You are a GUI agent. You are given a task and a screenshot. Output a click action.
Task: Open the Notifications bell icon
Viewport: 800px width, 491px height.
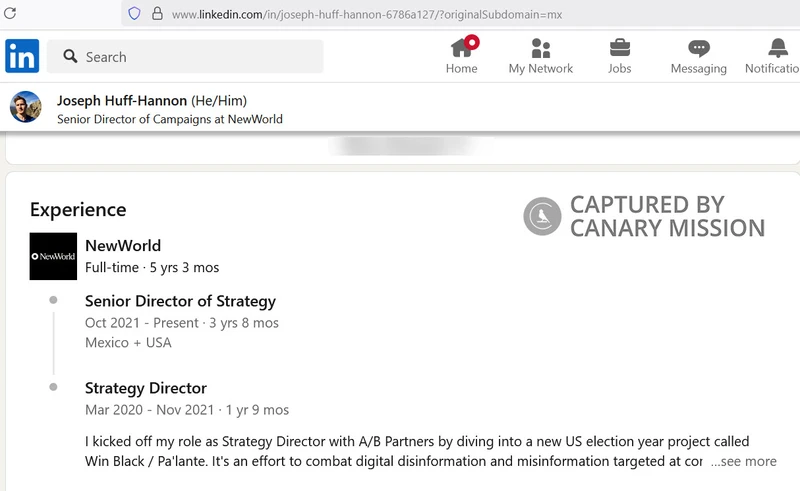[x=777, y=47]
